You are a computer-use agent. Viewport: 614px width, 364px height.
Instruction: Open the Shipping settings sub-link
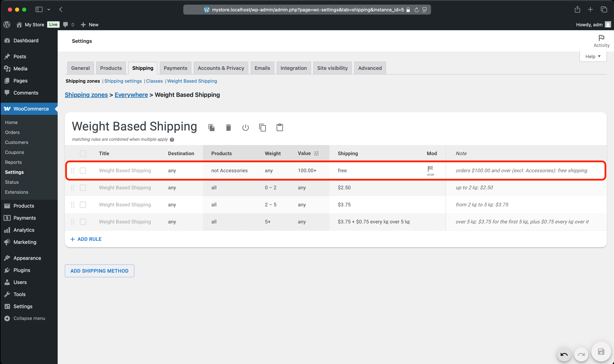tap(123, 81)
